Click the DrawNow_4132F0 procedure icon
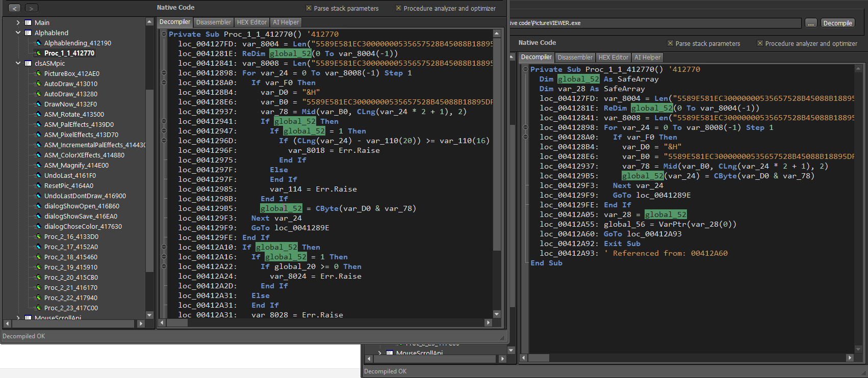The image size is (868, 378). tap(38, 104)
